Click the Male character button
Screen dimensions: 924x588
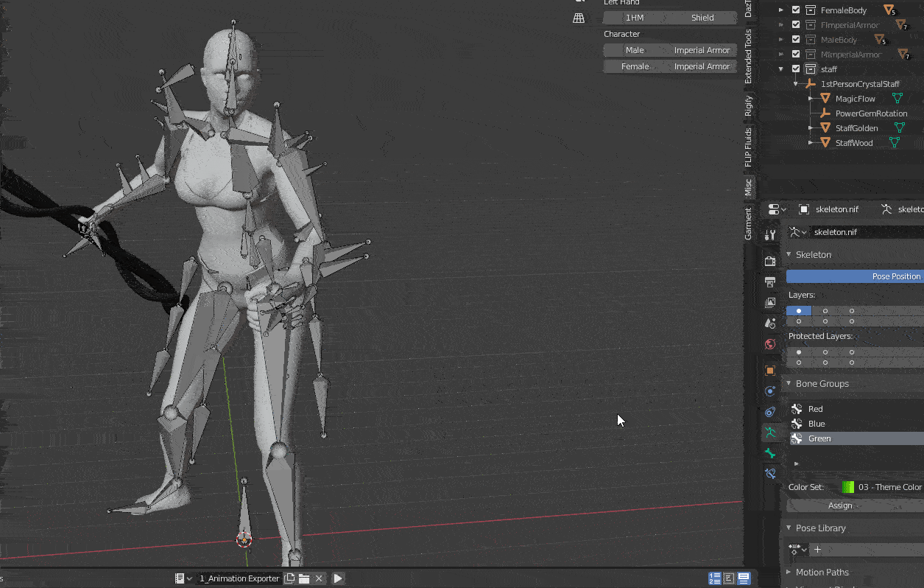635,50
